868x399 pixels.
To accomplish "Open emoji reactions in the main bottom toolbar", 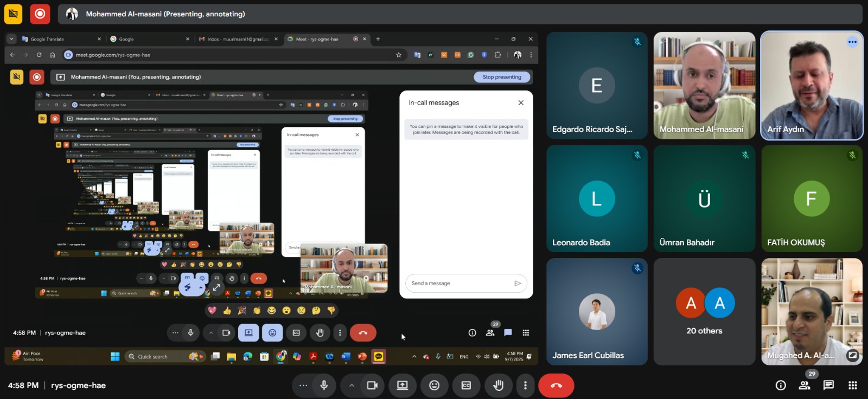I will (434, 385).
